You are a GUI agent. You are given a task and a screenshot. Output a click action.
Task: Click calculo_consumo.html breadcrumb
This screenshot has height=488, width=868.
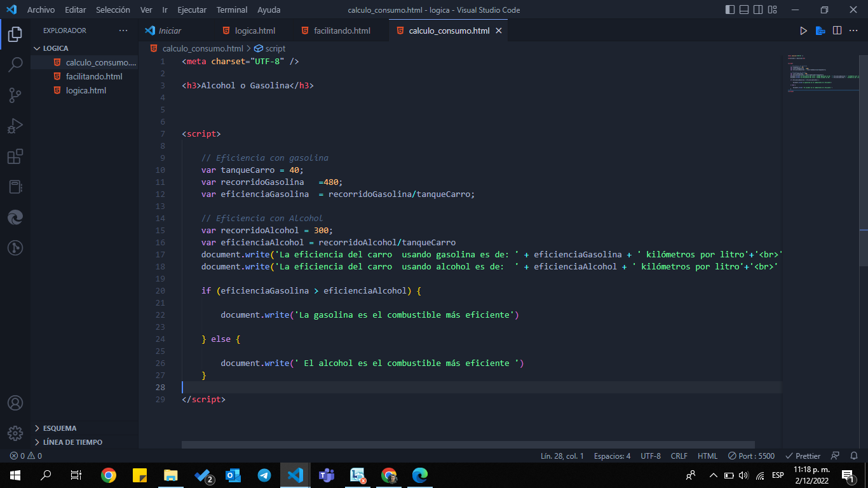[203, 48]
